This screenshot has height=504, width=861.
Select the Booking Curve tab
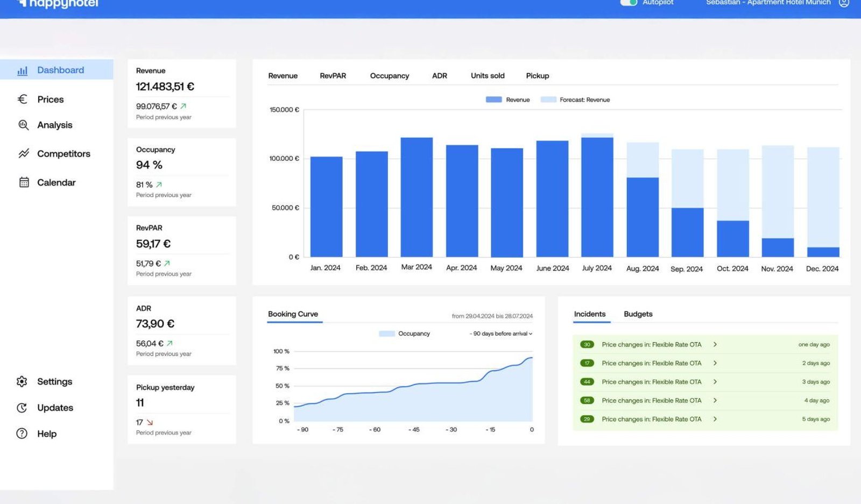click(x=293, y=314)
